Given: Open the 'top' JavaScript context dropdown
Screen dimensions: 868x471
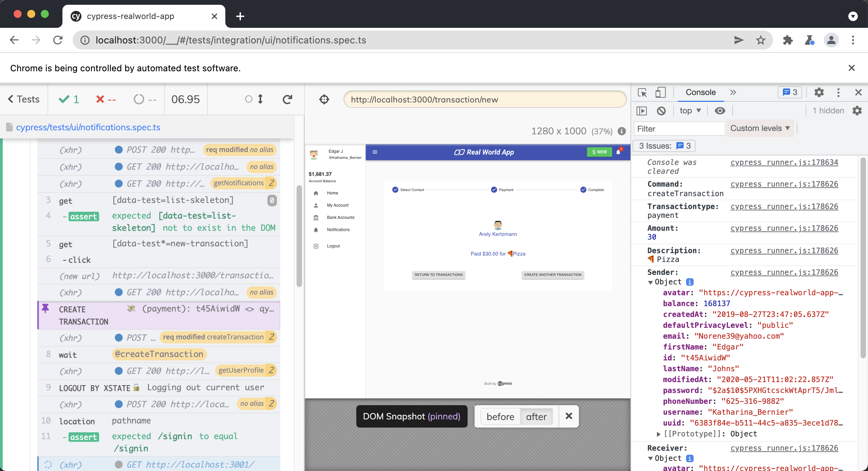Looking at the screenshot, I should (690, 111).
